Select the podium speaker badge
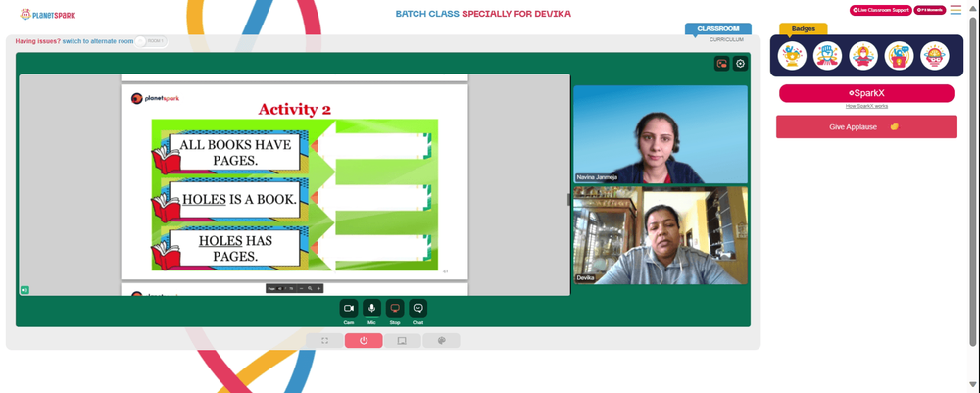The height and width of the screenshot is (393, 980). 899,56
